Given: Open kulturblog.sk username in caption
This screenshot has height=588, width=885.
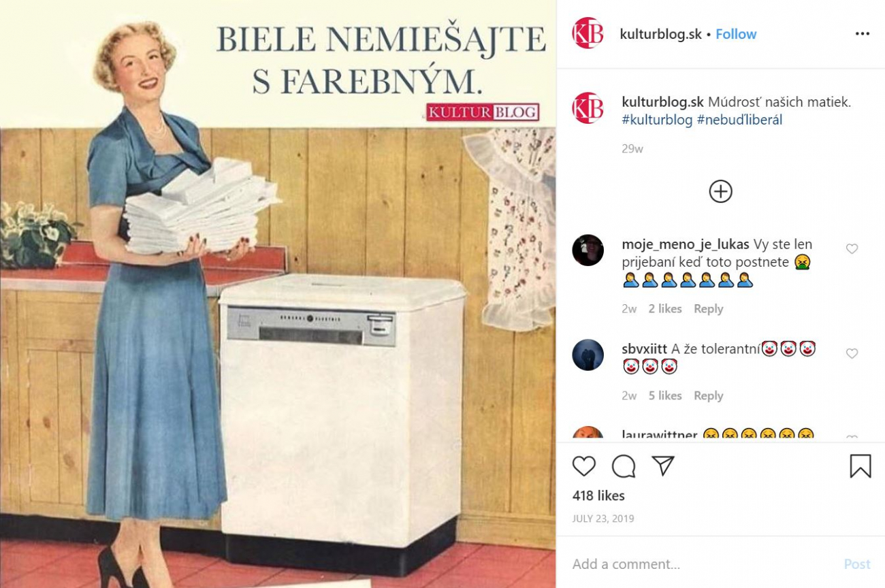Looking at the screenshot, I should tap(662, 102).
